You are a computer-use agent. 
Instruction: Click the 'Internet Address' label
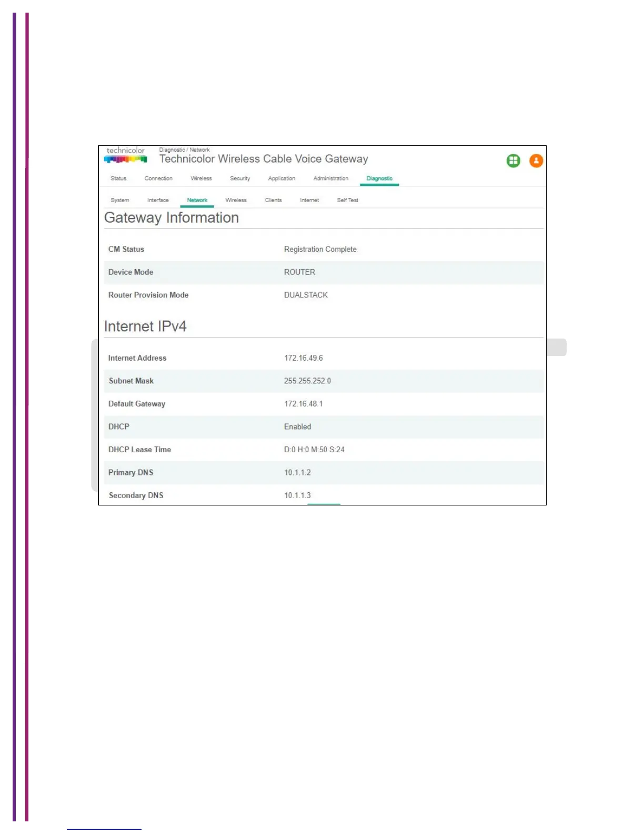tap(137, 358)
